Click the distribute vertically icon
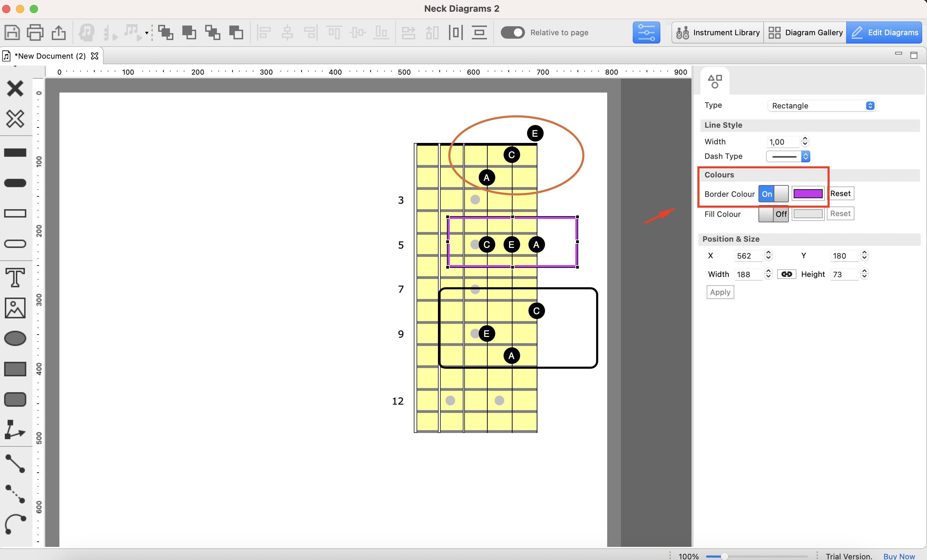927x560 pixels. [x=479, y=33]
